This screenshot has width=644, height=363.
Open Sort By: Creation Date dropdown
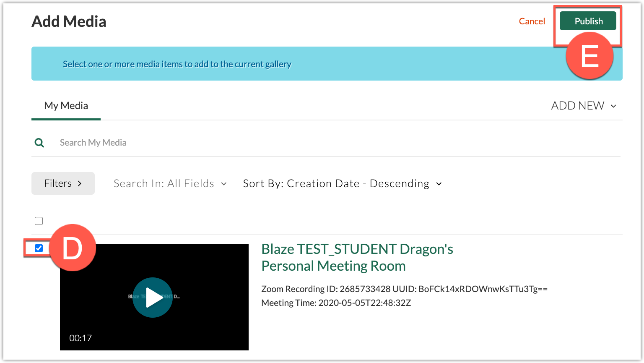[x=336, y=184]
